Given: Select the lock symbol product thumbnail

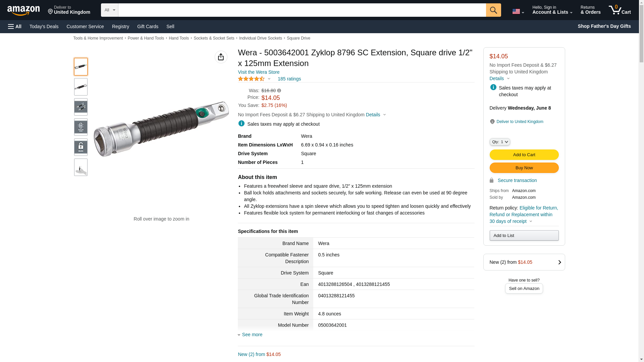Looking at the screenshot, I should 81,147.
